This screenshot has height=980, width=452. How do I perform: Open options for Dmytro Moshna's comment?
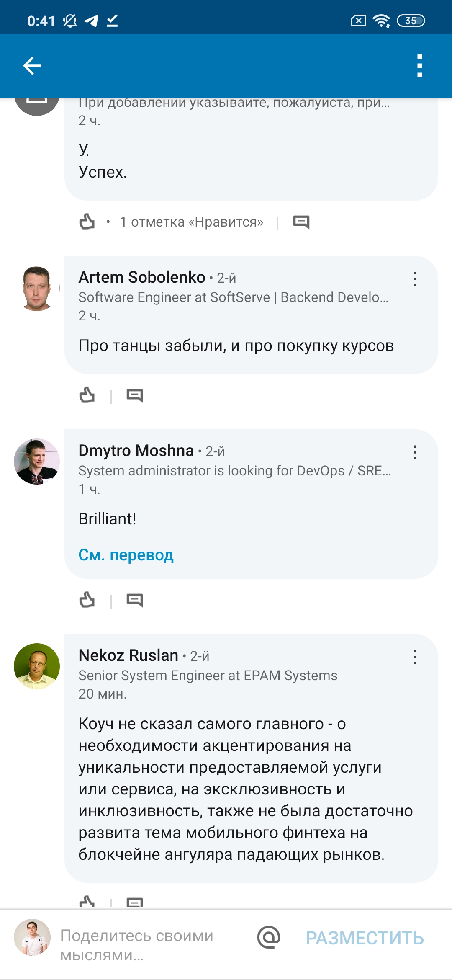(415, 452)
